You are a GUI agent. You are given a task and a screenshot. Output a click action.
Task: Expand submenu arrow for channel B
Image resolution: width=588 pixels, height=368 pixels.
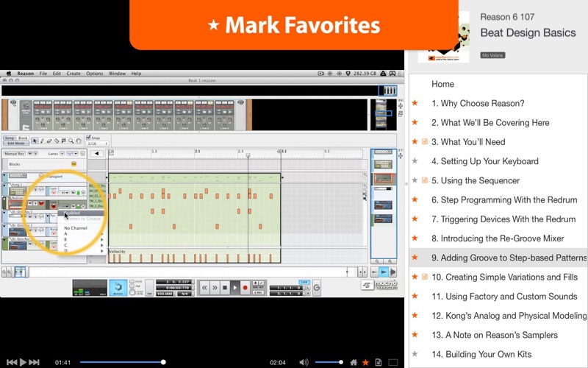101,239
